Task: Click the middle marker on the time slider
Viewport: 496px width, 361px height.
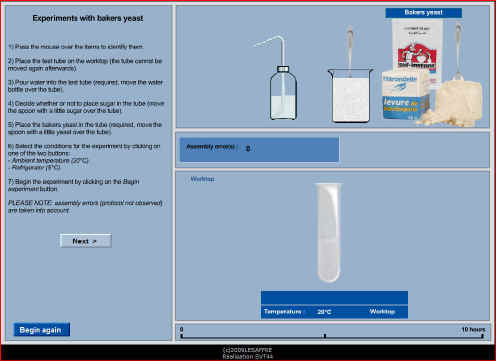Action: (325, 336)
